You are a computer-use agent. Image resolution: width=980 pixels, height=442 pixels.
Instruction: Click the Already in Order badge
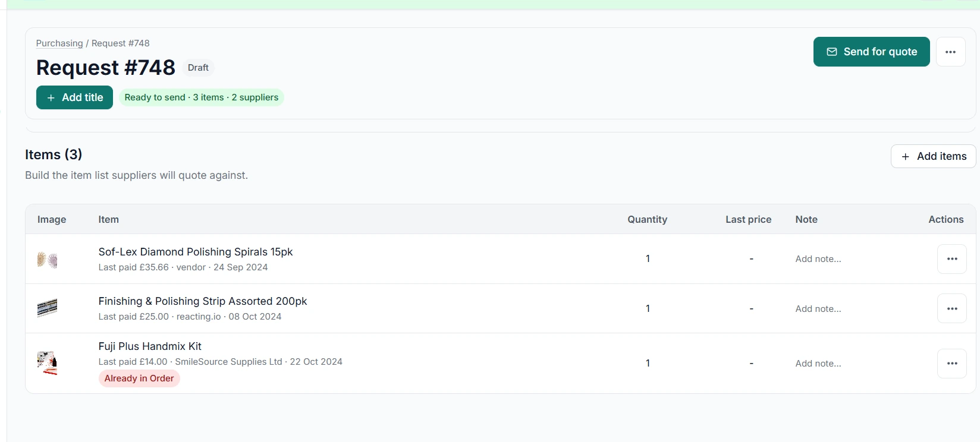click(x=139, y=378)
